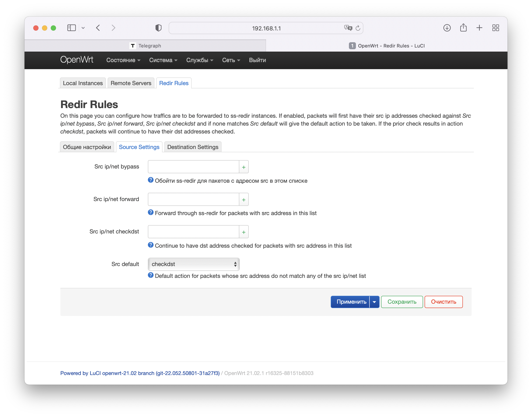Open the Powered by LuCI link
Image resolution: width=532 pixels, height=417 pixels.
140,373
